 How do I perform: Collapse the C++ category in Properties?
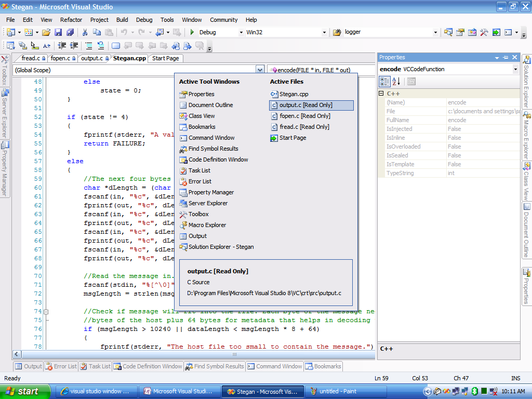click(x=381, y=94)
